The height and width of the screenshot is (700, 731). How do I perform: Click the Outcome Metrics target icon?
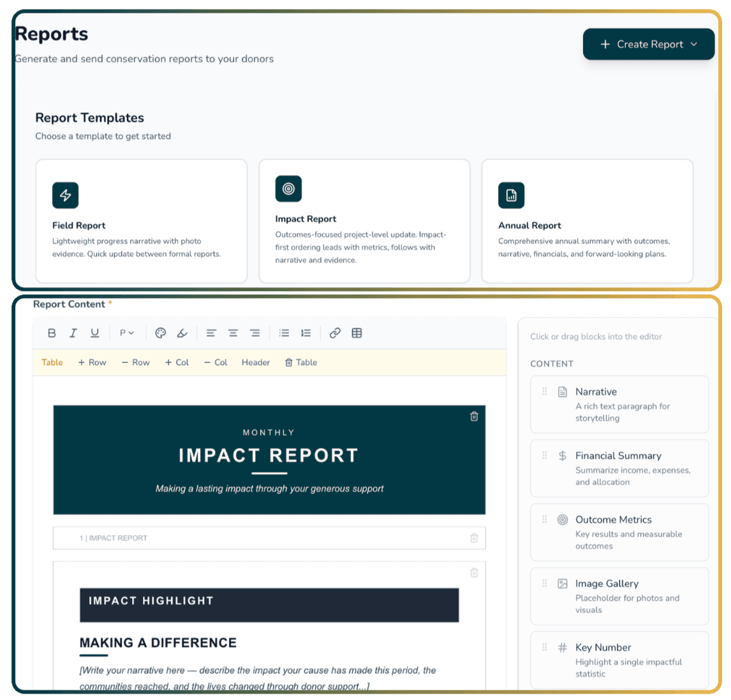[x=563, y=519]
